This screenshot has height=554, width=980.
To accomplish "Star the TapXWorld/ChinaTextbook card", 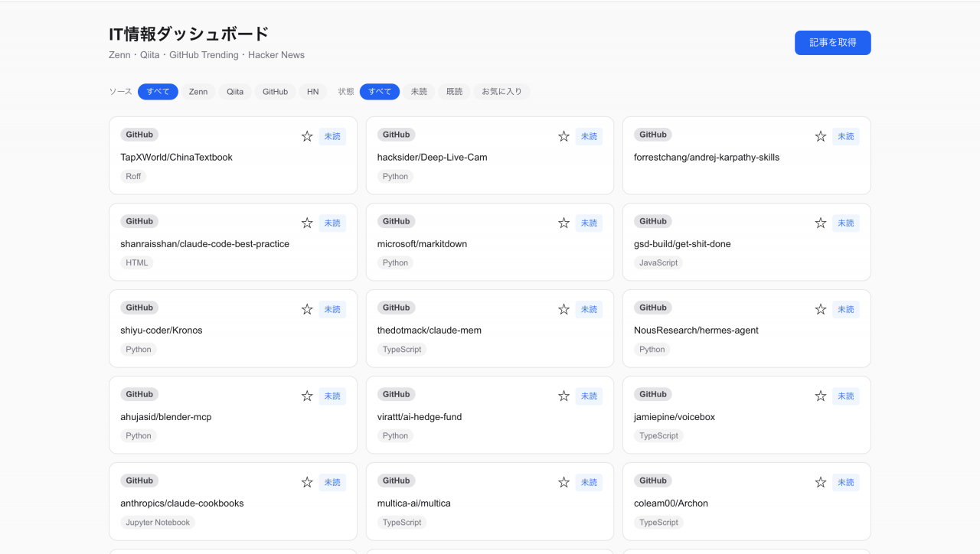I will click(x=307, y=136).
